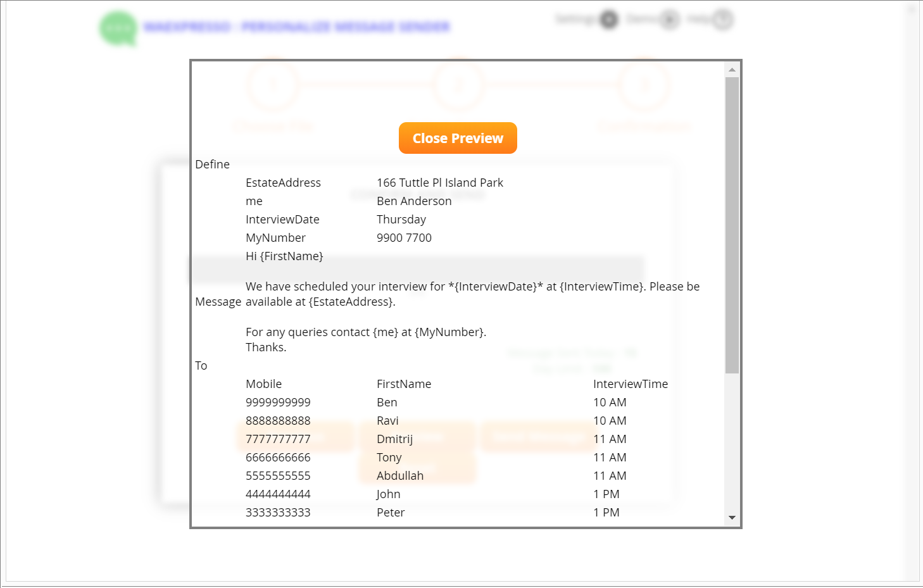The width and height of the screenshot is (923, 588).
Task: Click the Hi {FirstName} message line
Action: [284, 256]
